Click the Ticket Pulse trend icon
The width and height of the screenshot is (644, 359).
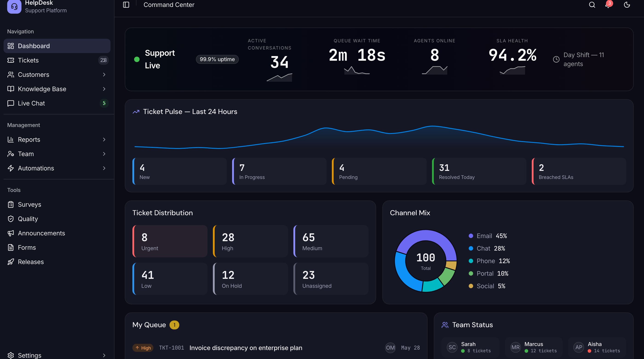pyautogui.click(x=136, y=112)
